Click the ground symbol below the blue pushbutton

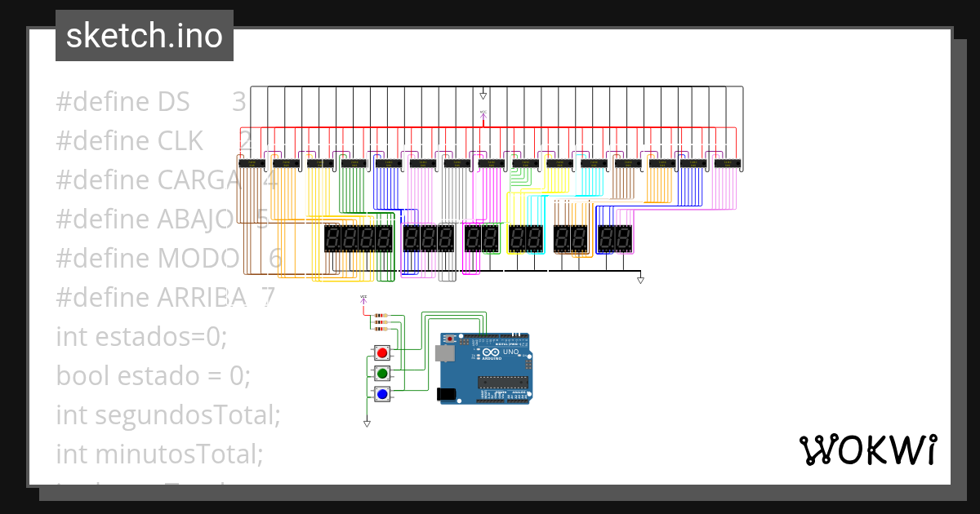367,422
